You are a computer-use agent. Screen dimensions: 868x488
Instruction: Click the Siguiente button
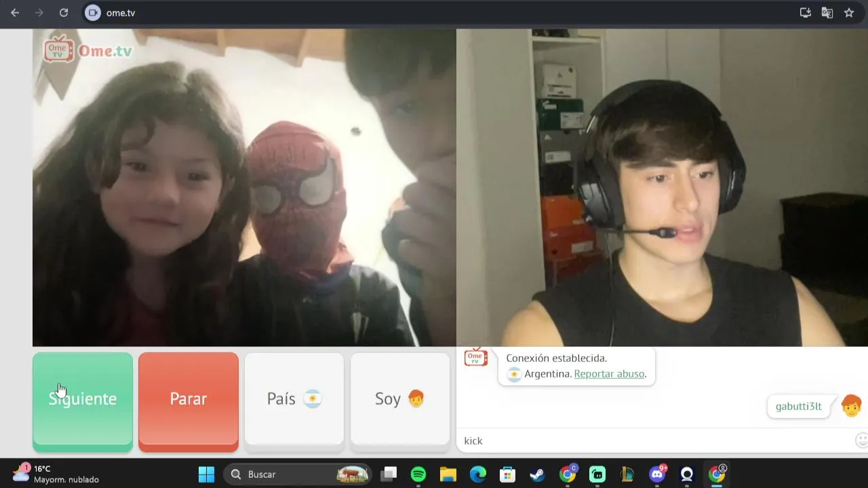(83, 401)
